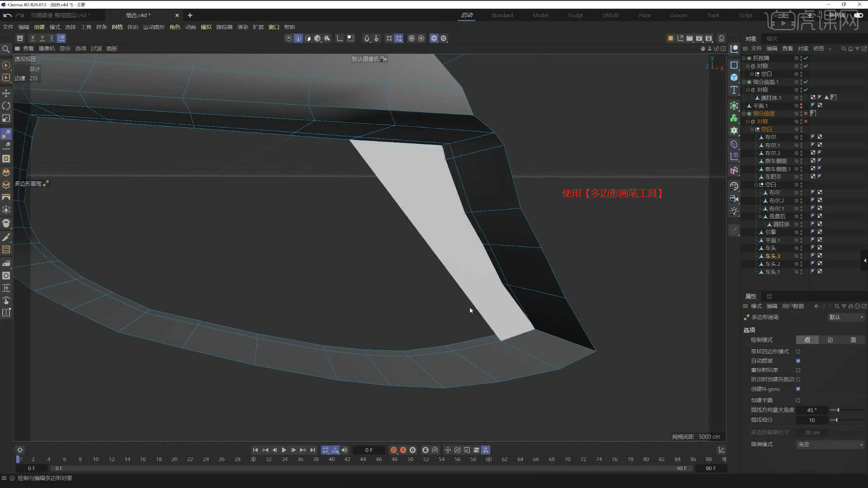This screenshot has width=868, height=488.
Task: Open the 默认 preset dropdown
Action: point(846,317)
